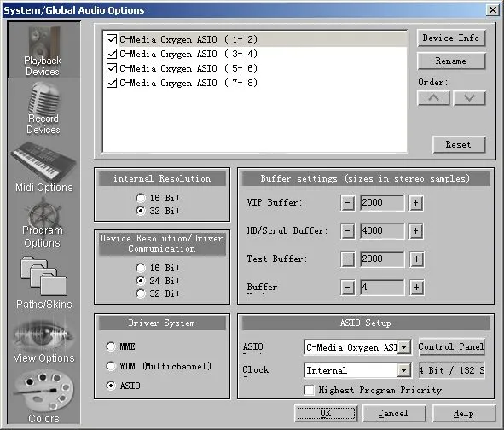The height and width of the screenshot is (430, 504).
Task: Open Playback Devices speaker icon
Action: pyautogui.click(x=44, y=41)
